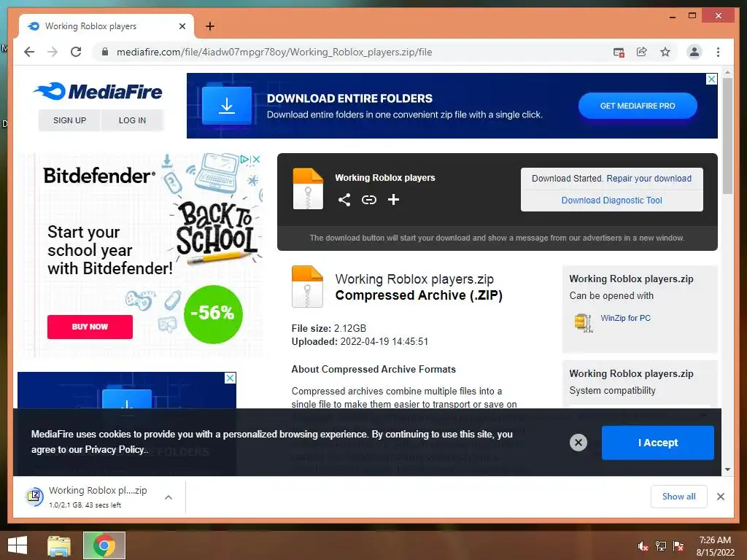Open File Explorer from taskbar

(59, 545)
